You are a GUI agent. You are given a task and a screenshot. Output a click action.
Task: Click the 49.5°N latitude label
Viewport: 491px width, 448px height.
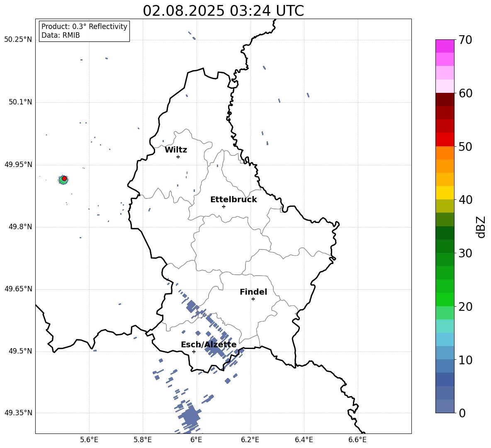pyautogui.click(x=20, y=351)
